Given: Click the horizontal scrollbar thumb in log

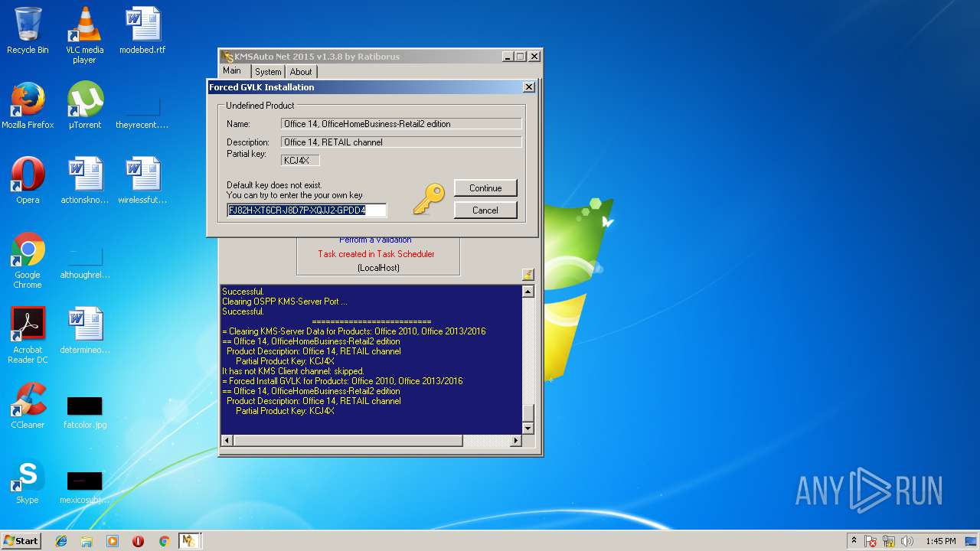Looking at the screenshot, I should (x=348, y=441).
